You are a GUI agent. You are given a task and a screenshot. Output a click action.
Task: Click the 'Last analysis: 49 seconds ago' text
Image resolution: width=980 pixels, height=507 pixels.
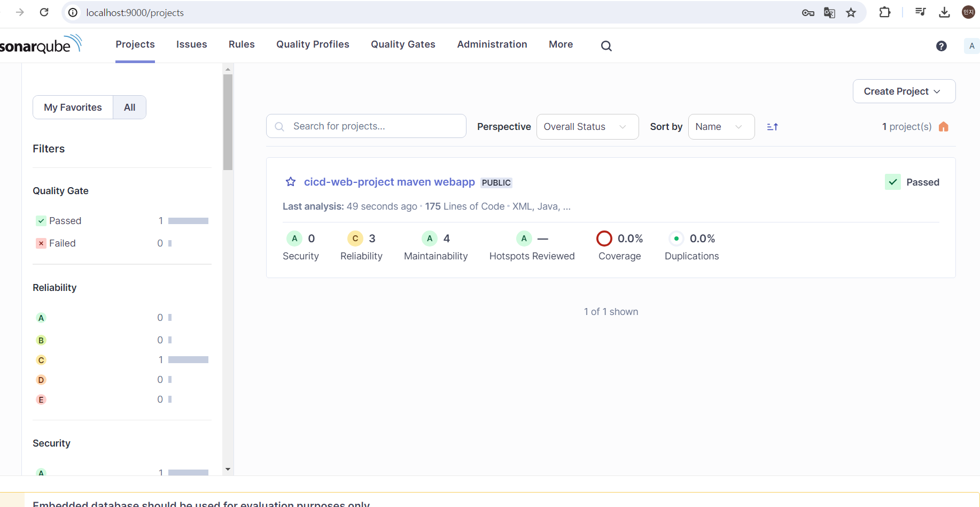350,206
